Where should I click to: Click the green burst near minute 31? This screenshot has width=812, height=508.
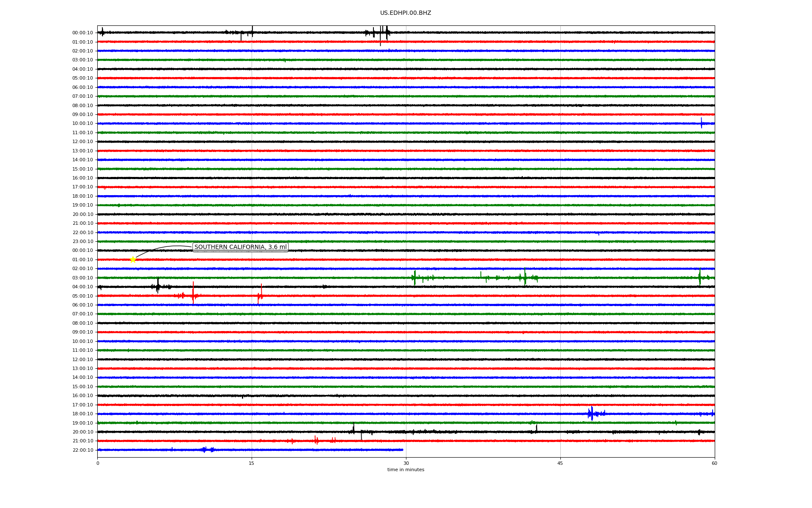pos(414,278)
